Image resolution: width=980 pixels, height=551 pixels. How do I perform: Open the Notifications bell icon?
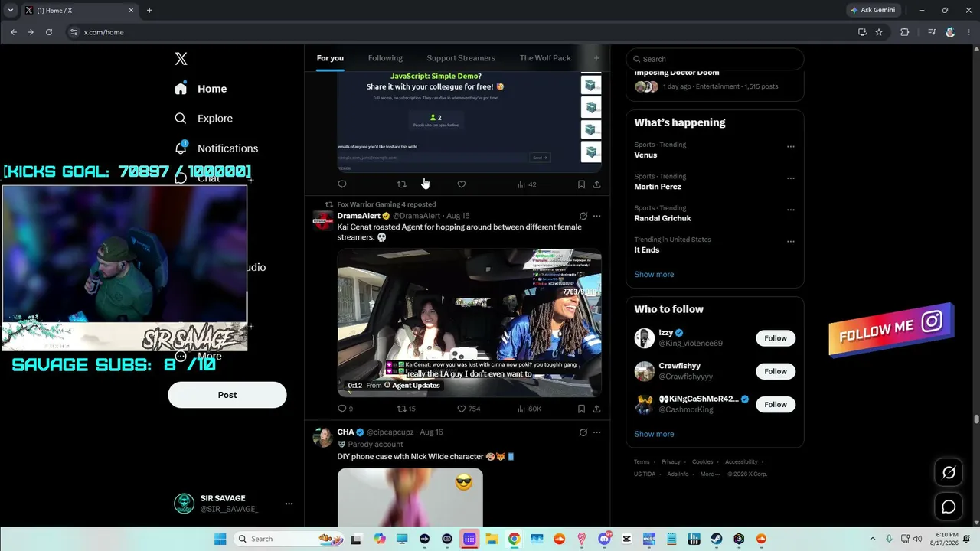pos(181,148)
